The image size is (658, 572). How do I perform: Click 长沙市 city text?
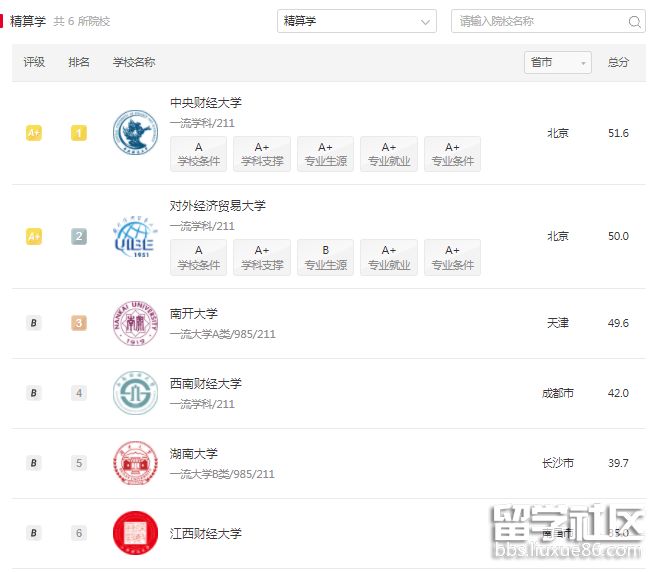tap(558, 463)
